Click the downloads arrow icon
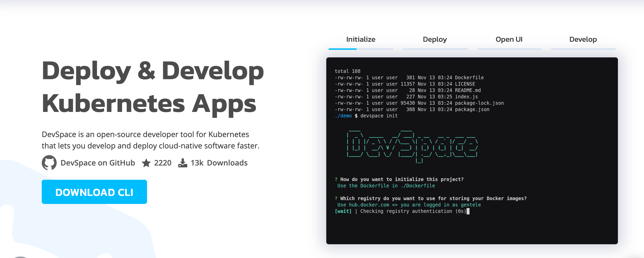644x258 pixels. click(183, 163)
